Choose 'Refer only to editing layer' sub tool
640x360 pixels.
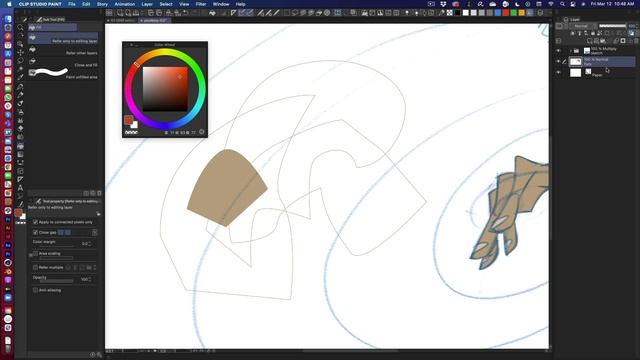[x=63, y=38]
